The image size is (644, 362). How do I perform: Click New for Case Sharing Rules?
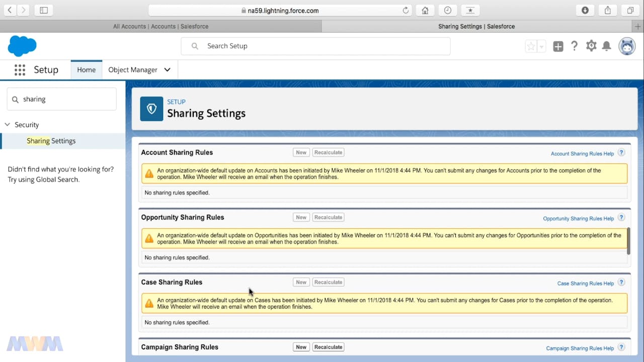301,282
